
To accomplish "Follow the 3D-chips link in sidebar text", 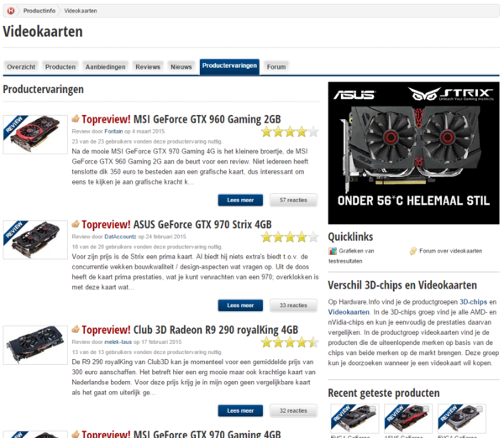I will [x=473, y=302].
